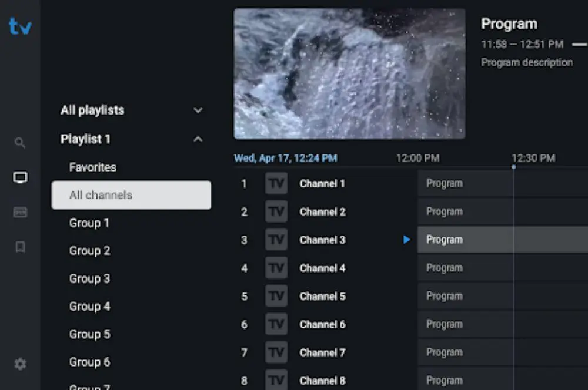Click the 11:58 – 12:51 PM time range
The image size is (588, 390).
click(x=522, y=44)
